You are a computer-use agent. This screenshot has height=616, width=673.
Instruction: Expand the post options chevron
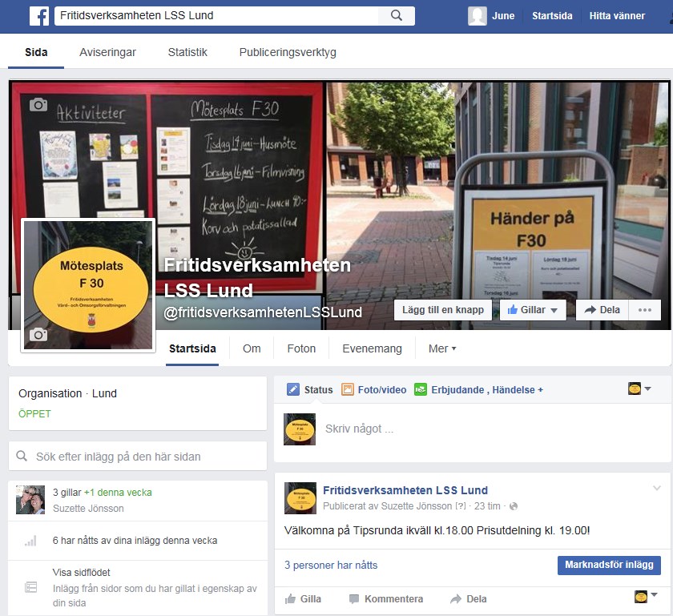(x=657, y=488)
